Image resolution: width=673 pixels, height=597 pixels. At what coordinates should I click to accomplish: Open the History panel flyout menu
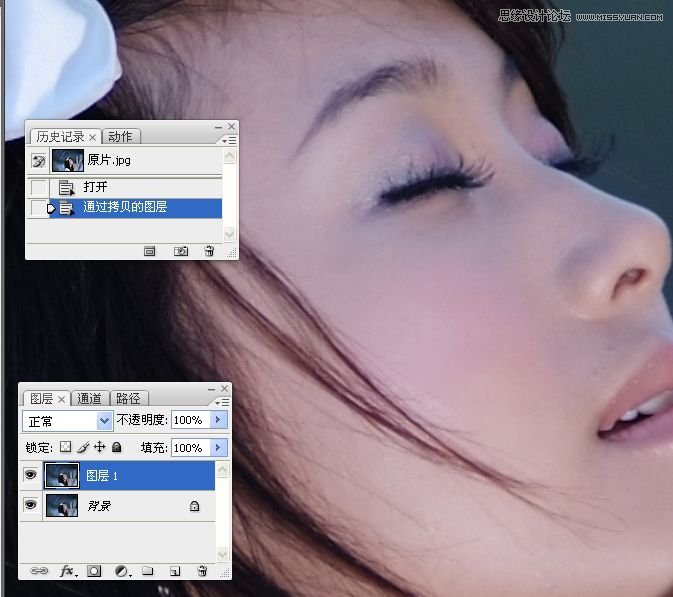click(229, 140)
